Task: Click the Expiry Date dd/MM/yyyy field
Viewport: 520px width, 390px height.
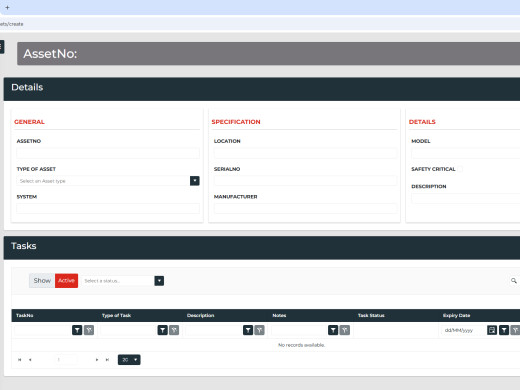Action: [x=464, y=330]
